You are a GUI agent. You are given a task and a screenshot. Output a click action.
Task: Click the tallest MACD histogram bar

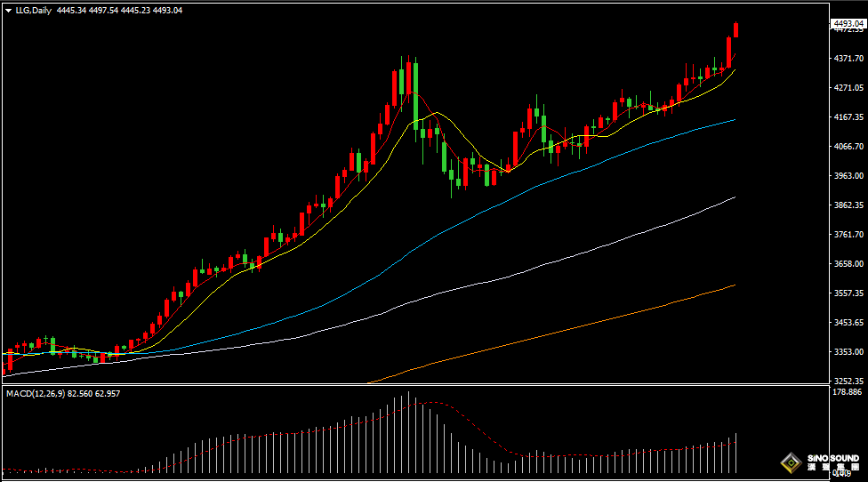(x=409, y=432)
